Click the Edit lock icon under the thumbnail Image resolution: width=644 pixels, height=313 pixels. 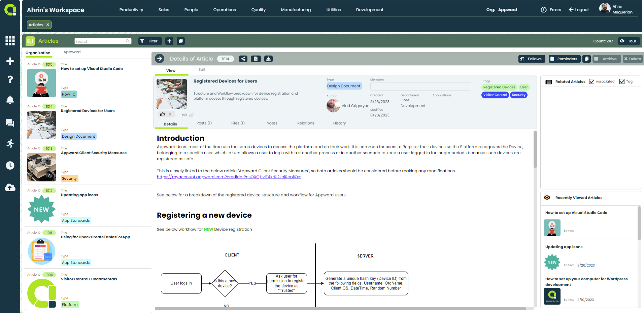click(x=192, y=115)
